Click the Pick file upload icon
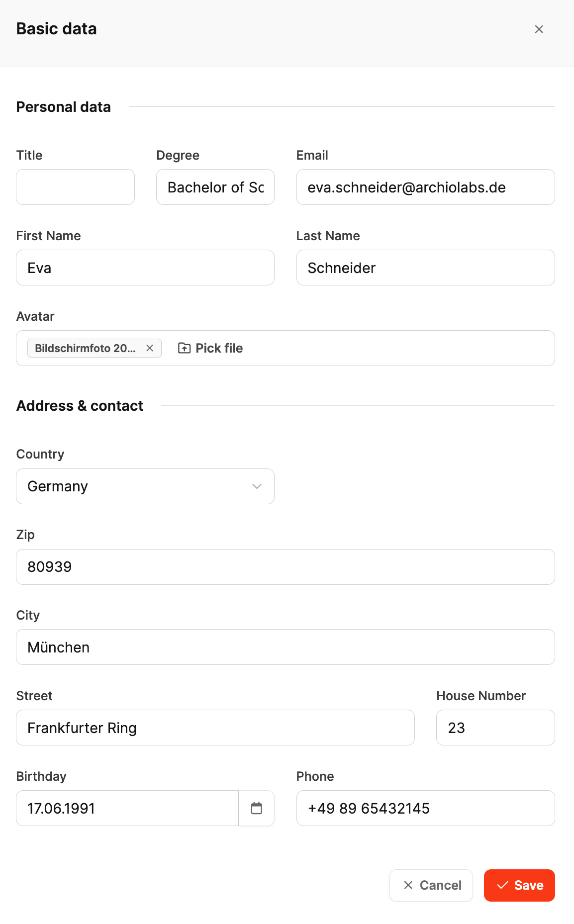Viewport: 574px width, 924px height. [184, 348]
